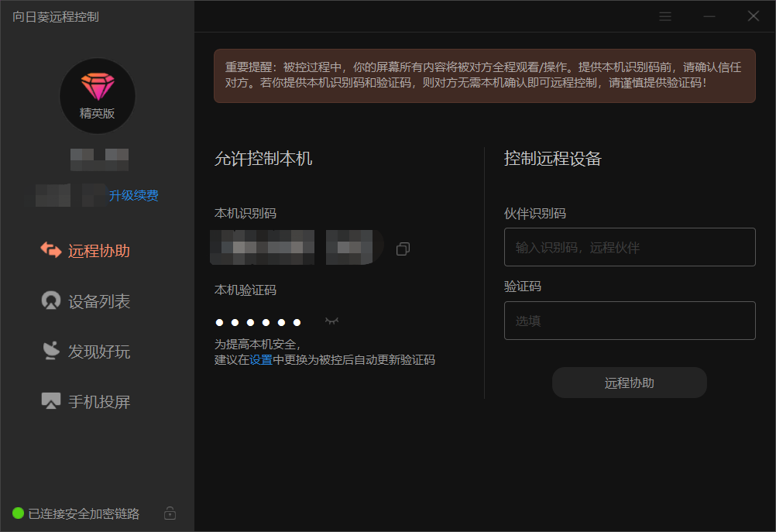The image size is (776, 532).
Task: Click the 发现好玩 satellite dish icon
Action: (51, 351)
